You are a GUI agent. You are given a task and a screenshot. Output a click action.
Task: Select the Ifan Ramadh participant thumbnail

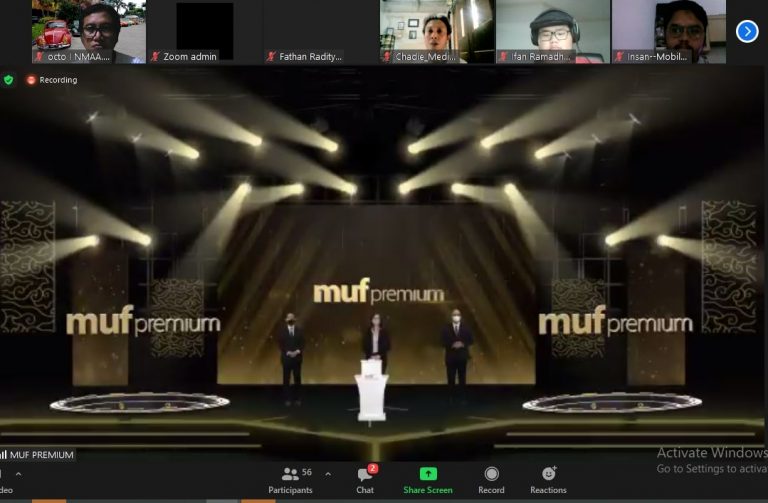pos(553,32)
